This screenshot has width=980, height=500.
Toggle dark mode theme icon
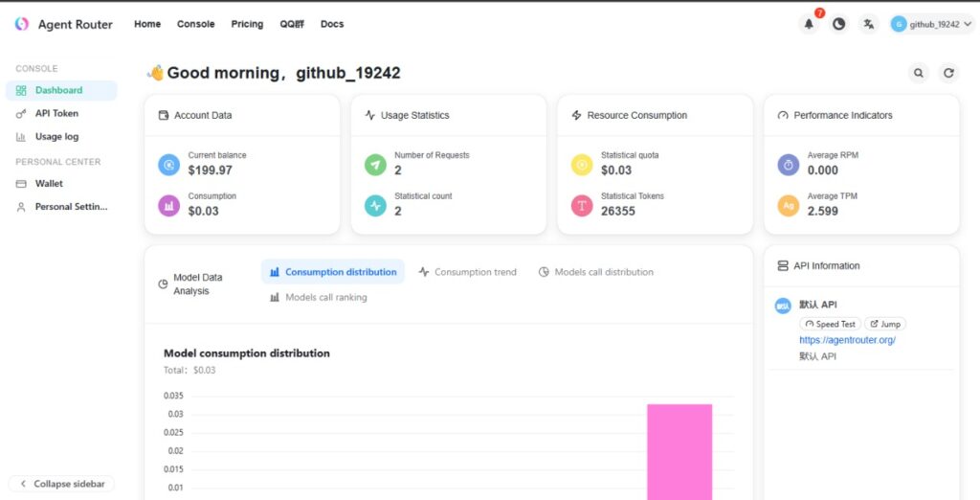(839, 24)
